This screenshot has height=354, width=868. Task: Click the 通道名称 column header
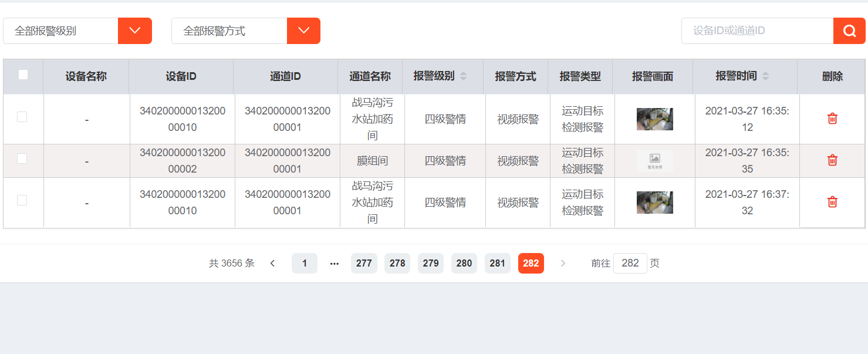[x=370, y=76]
